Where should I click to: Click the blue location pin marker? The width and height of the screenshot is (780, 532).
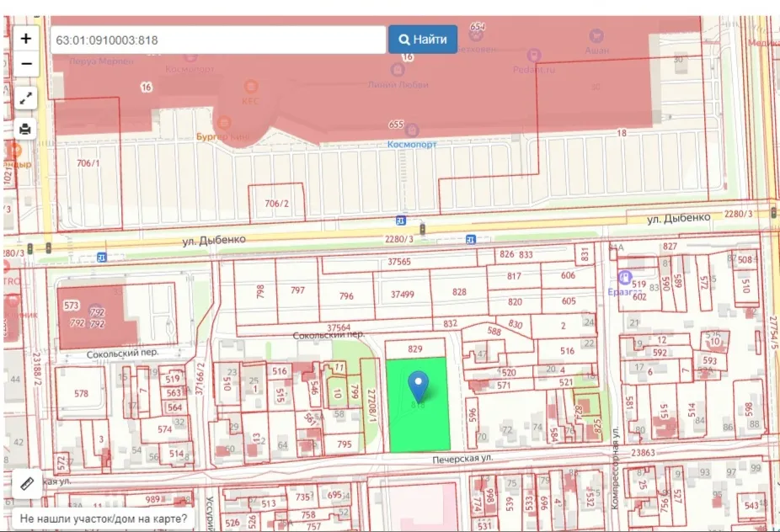(418, 386)
